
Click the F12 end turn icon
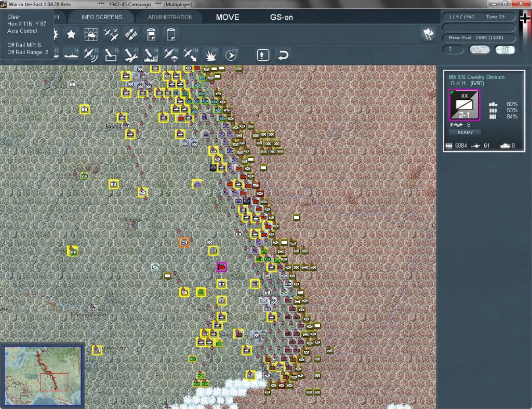[231, 55]
